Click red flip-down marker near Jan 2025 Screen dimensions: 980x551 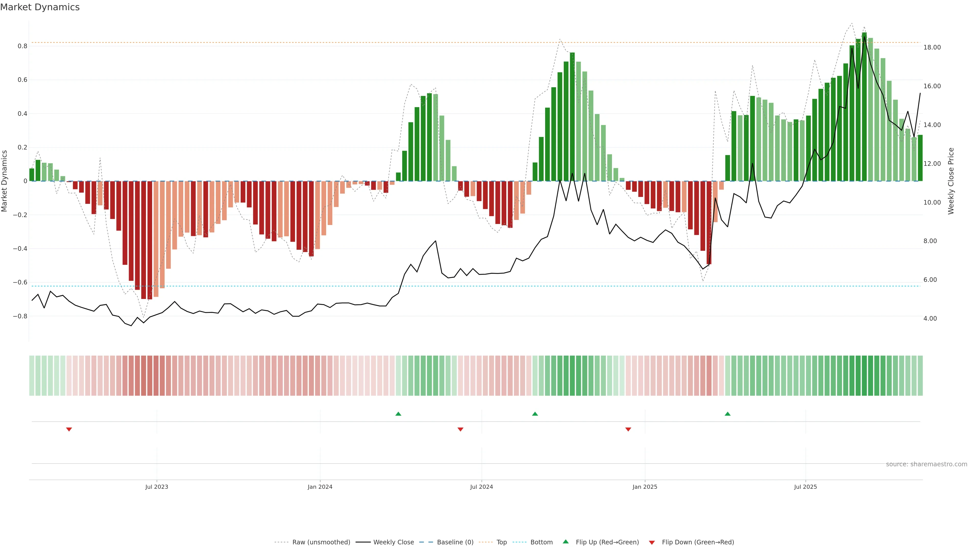click(628, 429)
